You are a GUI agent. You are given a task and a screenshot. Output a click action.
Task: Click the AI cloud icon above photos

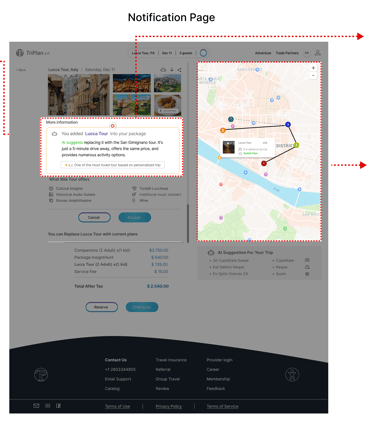coord(163,70)
